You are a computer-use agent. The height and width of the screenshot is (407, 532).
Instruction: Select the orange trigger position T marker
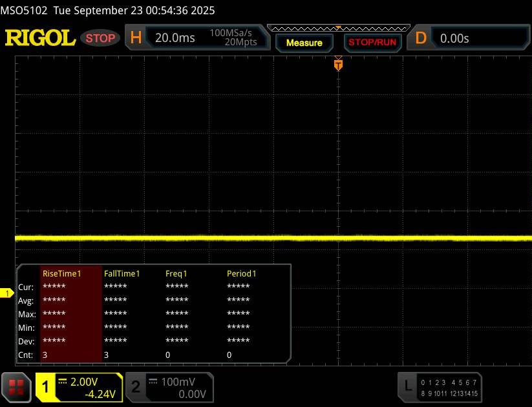coord(337,65)
